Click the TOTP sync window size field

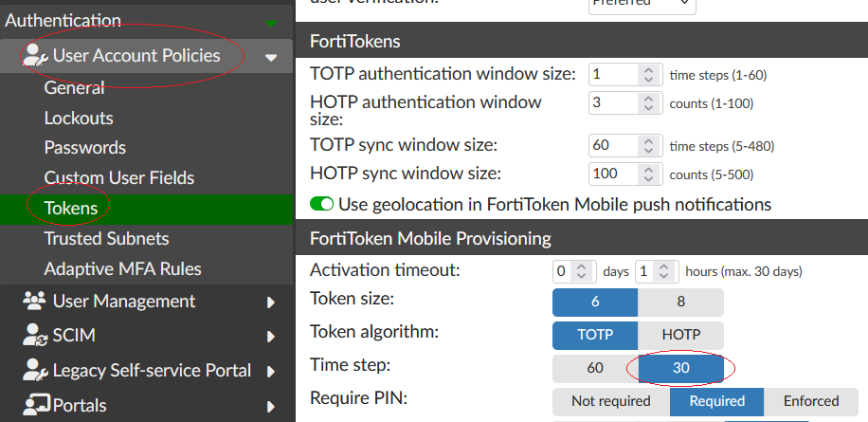612,146
